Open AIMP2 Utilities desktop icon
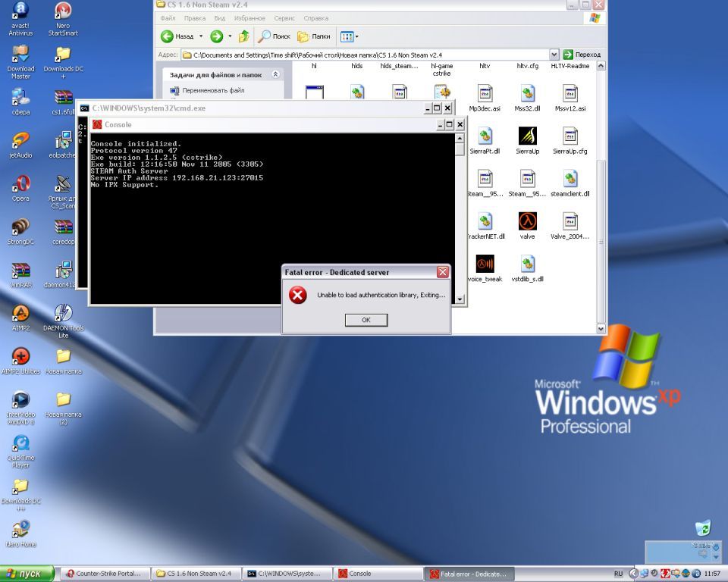This screenshot has width=728, height=582. coord(20,361)
